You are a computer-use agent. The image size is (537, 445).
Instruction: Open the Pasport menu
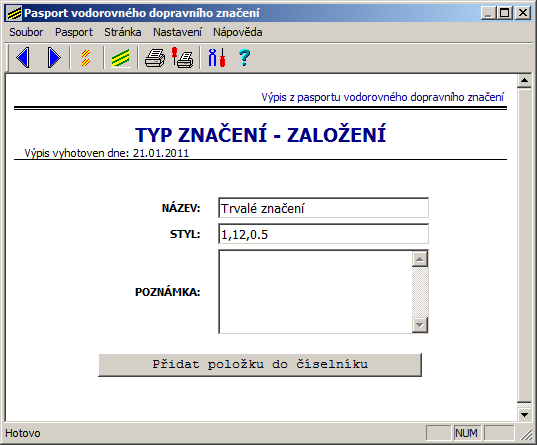pos(74,32)
